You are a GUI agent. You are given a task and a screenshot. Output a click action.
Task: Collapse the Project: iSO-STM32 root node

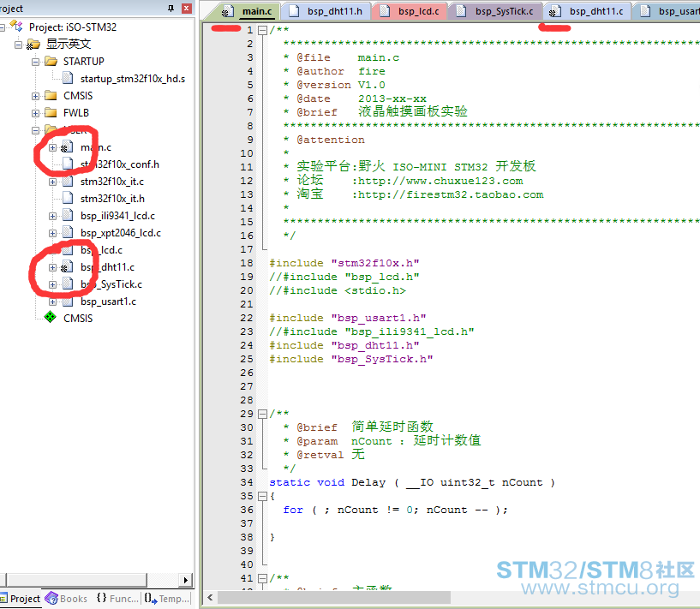tap(2, 27)
